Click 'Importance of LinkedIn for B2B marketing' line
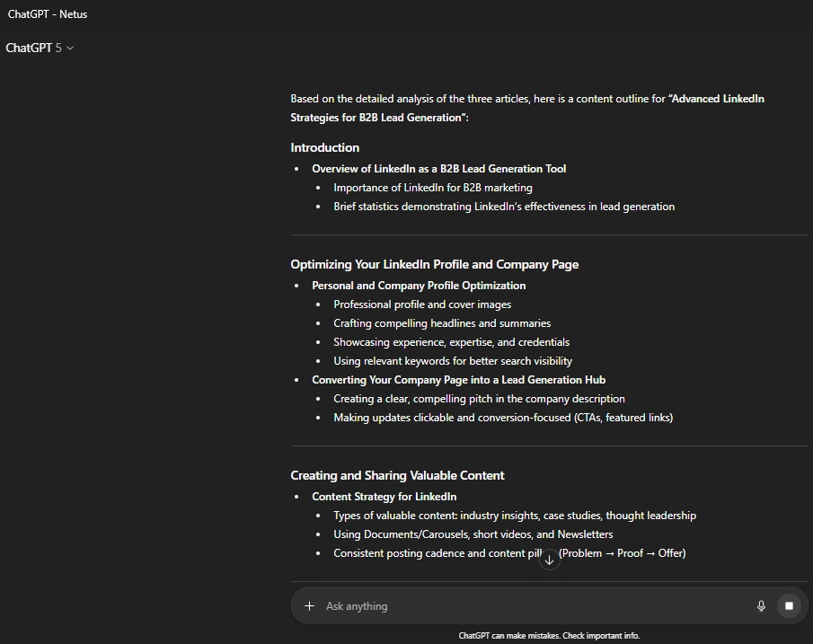Image resolution: width=813 pixels, height=644 pixels. [432, 188]
